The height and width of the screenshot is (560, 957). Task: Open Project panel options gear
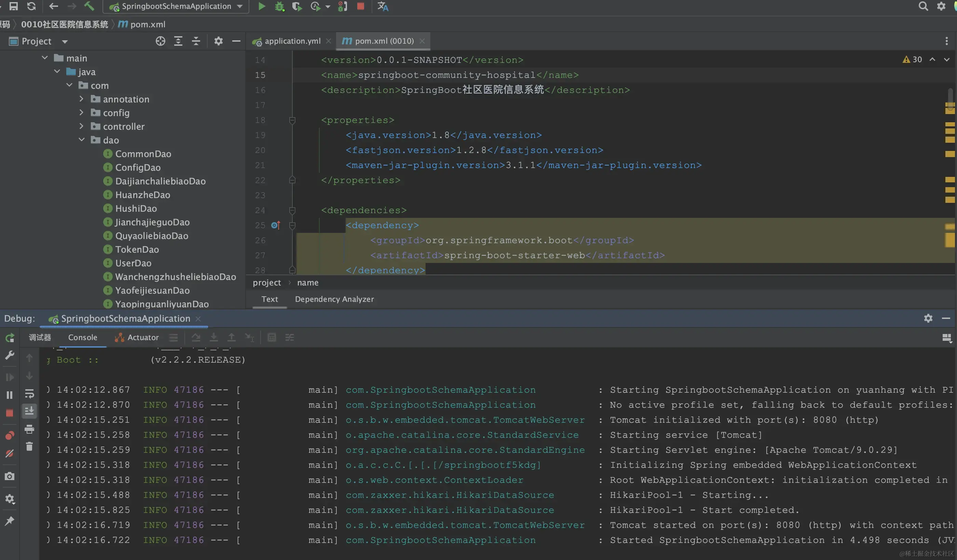(x=218, y=41)
